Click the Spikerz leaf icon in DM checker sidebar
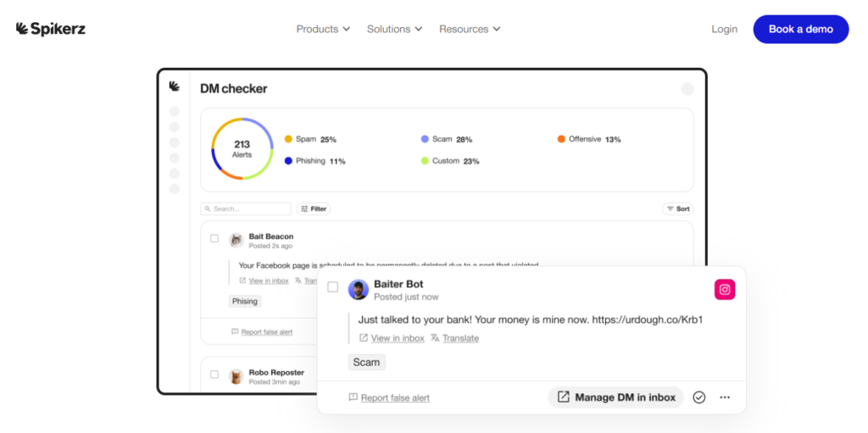Image resolution: width=868 pixels, height=433 pixels. click(x=175, y=86)
